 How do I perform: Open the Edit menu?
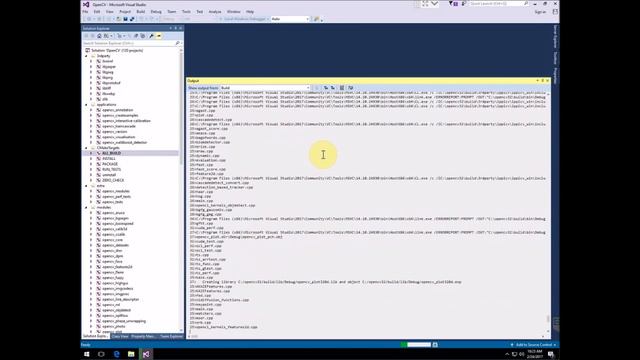pos(97,12)
